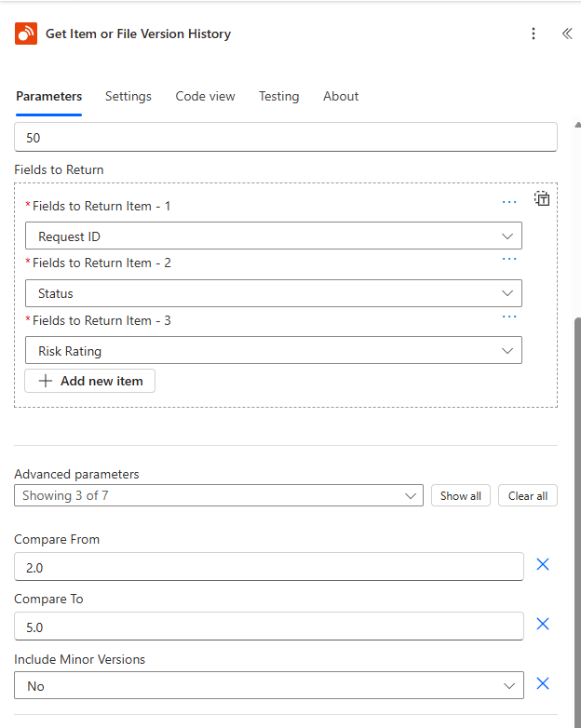Screen dimensions: 581x728
Task: Open the Showing 3 of 7 advanced parameters dropdown
Action: click(x=219, y=495)
